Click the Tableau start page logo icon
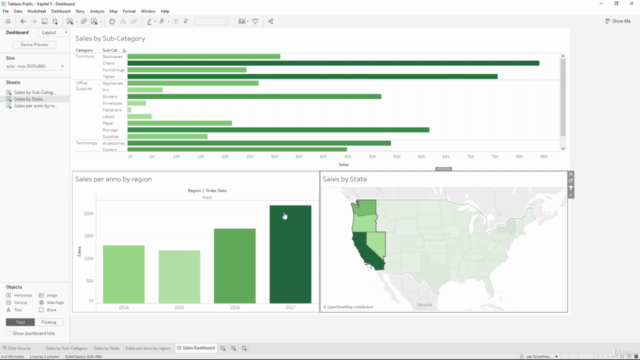 pos(8,21)
